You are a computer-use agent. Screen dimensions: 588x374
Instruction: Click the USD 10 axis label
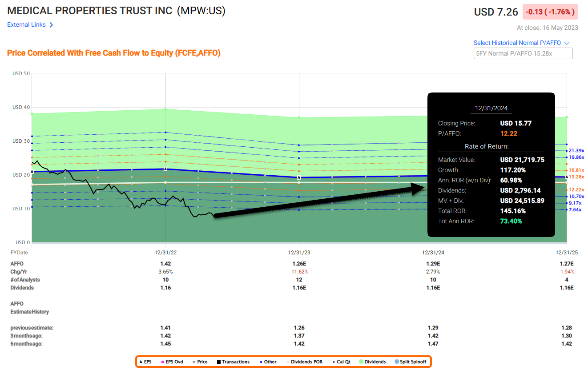(x=21, y=209)
